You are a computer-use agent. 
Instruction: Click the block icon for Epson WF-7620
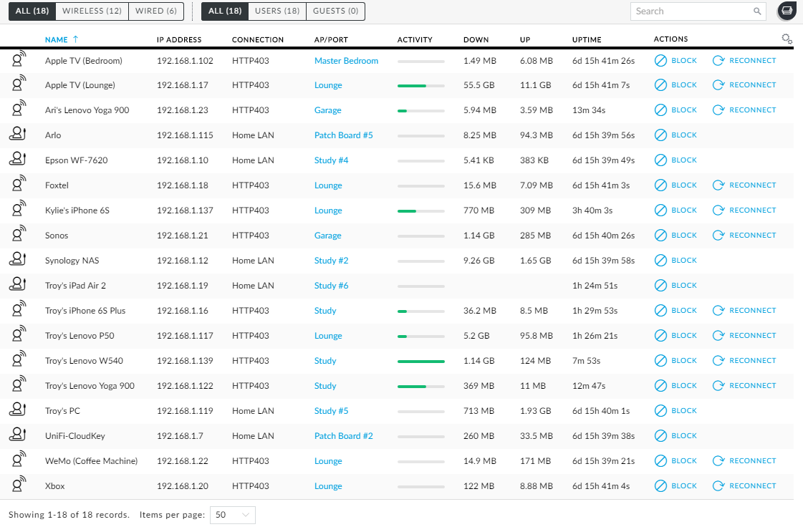coord(660,160)
